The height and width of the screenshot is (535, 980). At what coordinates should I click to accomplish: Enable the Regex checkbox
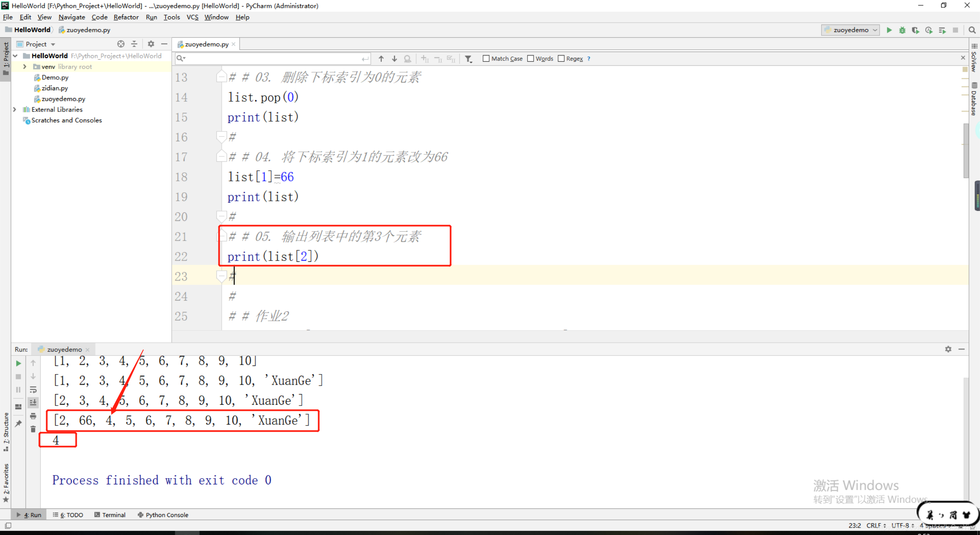561,59
